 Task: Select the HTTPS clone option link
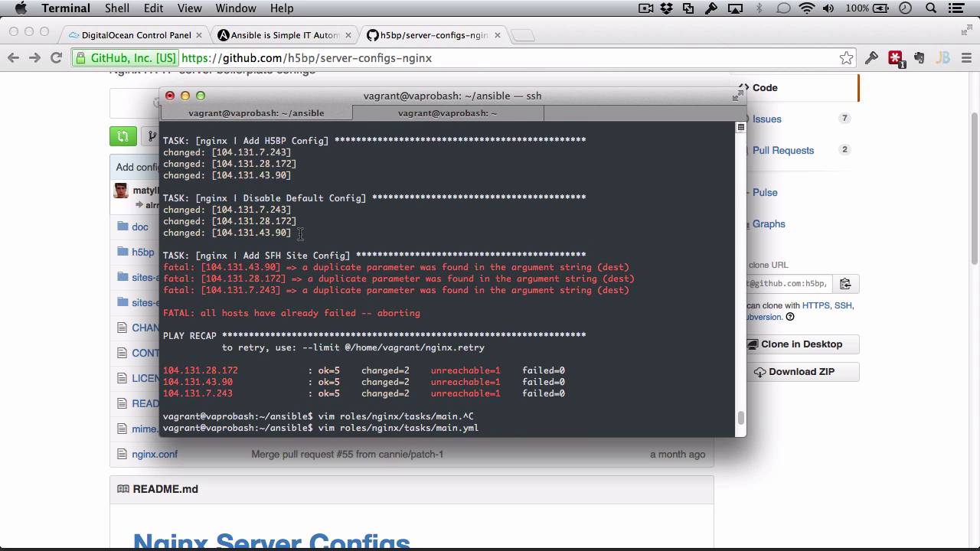point(817,305)
